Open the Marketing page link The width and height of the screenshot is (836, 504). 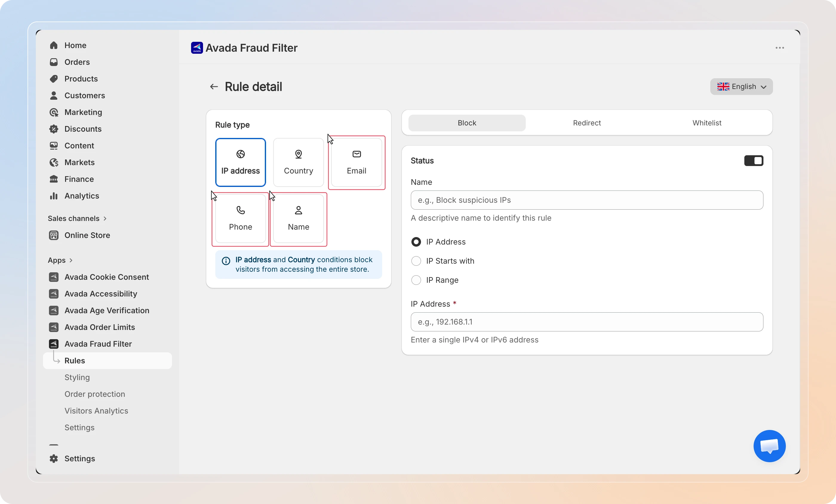(x=83, y=112)
